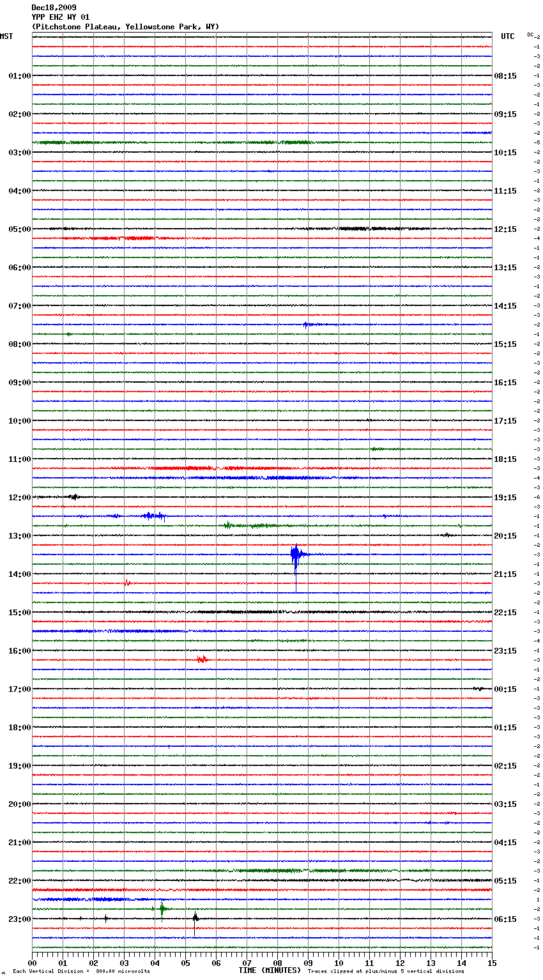
Task: Select the 16:00 MST time label
Action: point(20,651)
